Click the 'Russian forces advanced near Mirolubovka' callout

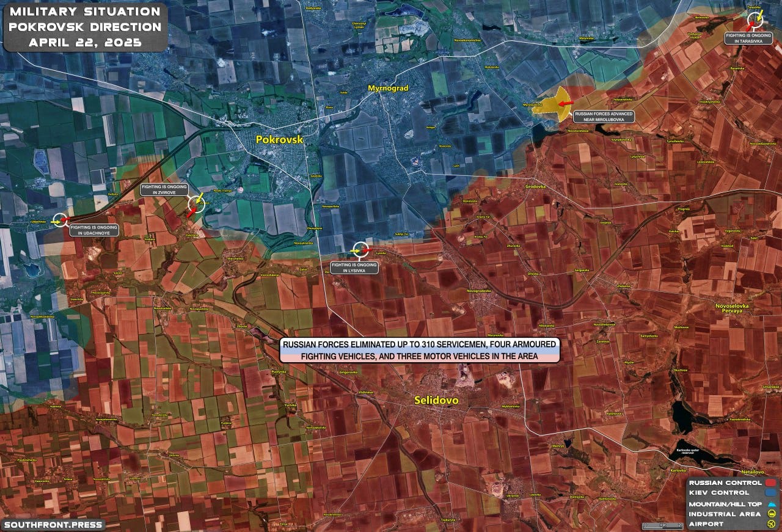coord(604,117)
